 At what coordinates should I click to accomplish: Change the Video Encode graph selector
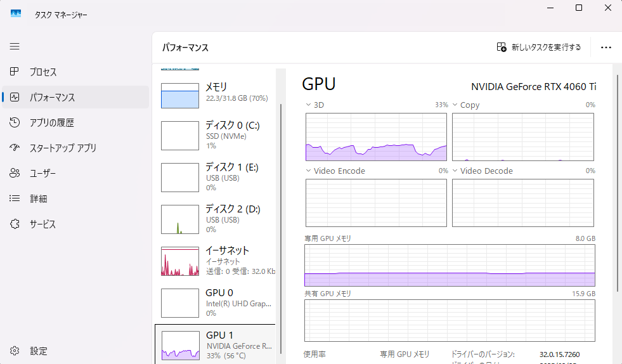pyautogui.click(x=309, y=171)
